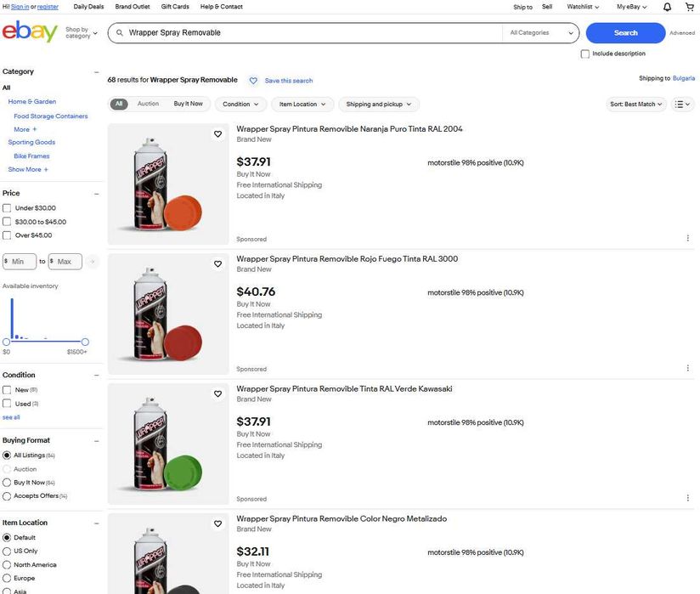This screenshot has height=594, width=700.
Task: Tick the Under $30.00 price checkbox
Action: tap(8, 208)
